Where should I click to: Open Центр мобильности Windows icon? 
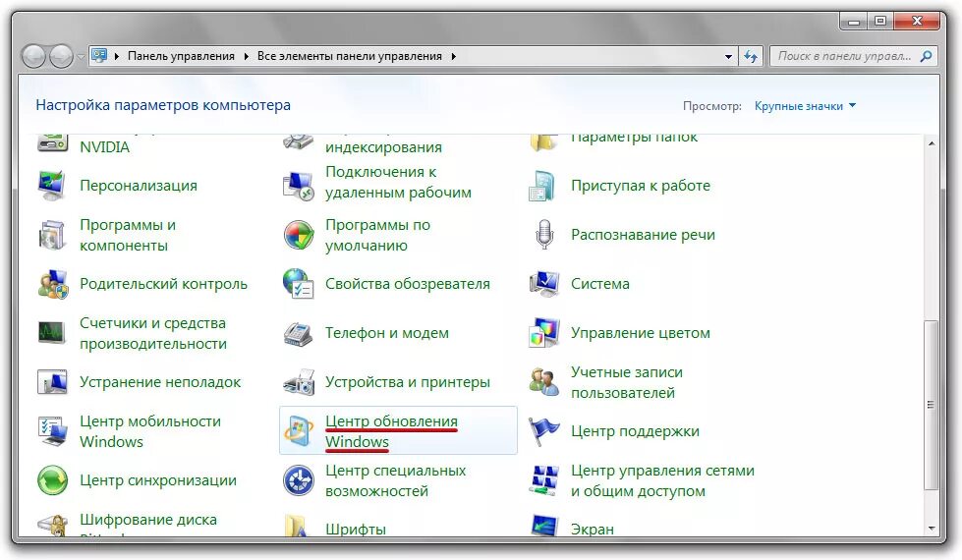[x=52, y=430]
